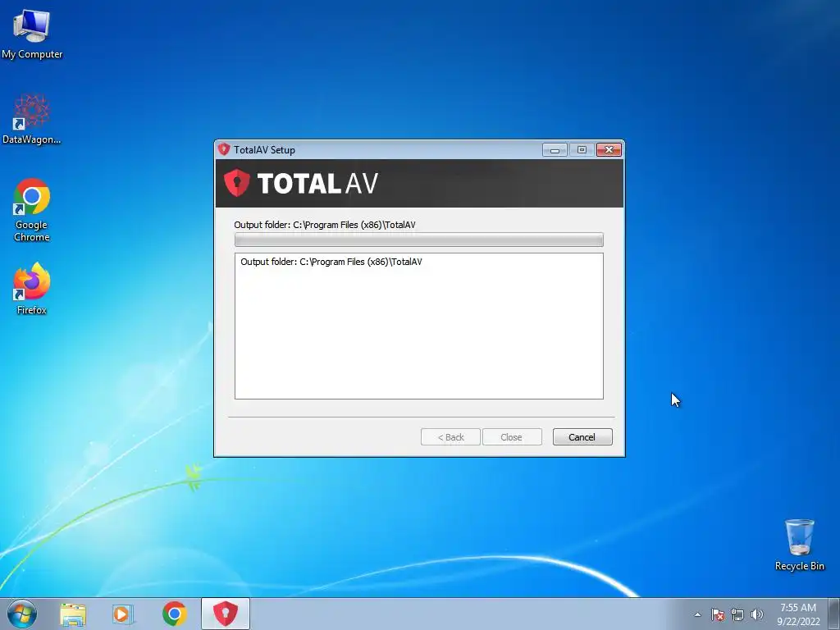Open the network status tray icon

click(x=737, y=614)
